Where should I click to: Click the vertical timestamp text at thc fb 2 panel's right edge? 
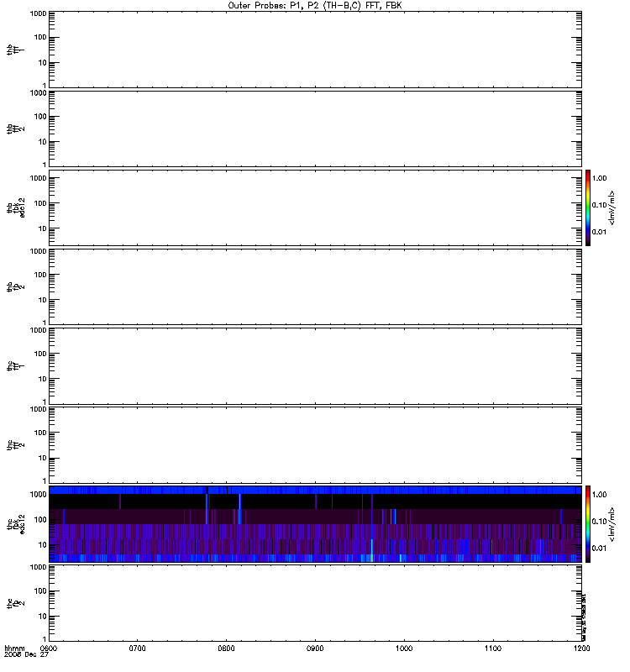click(584, 617)
